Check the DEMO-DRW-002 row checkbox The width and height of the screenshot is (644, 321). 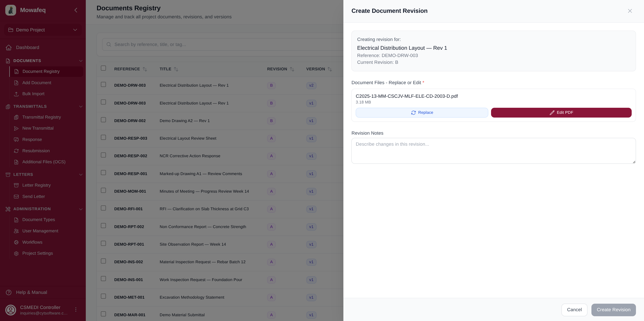[103, 120]
